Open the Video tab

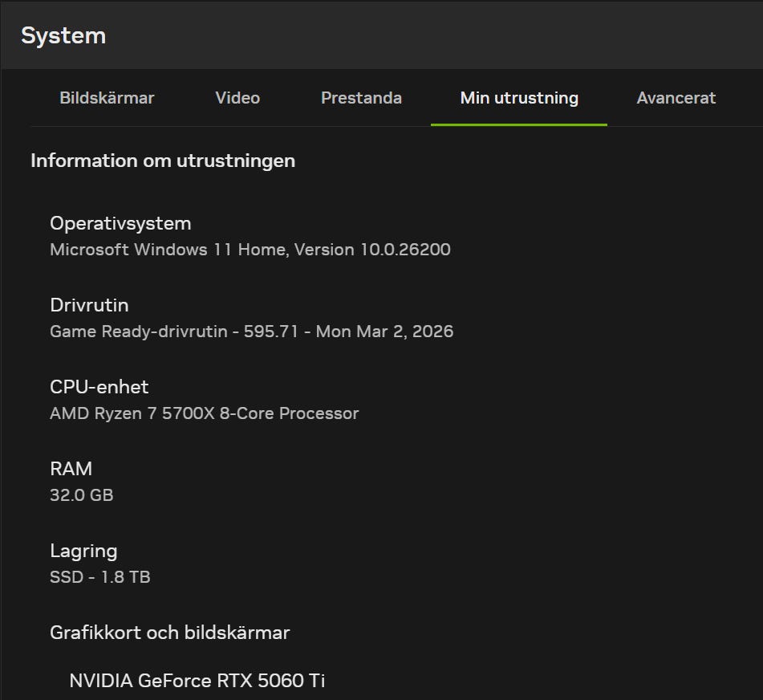click(237, 98)
